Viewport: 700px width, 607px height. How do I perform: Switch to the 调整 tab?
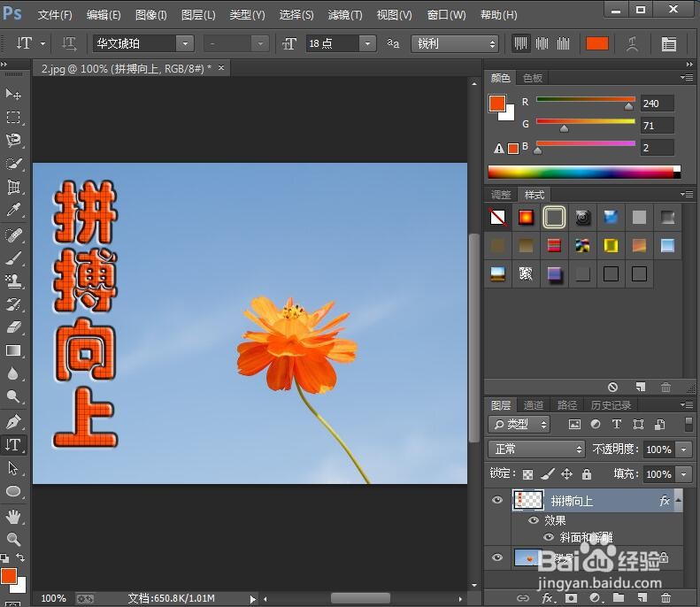tap(501, 195)
